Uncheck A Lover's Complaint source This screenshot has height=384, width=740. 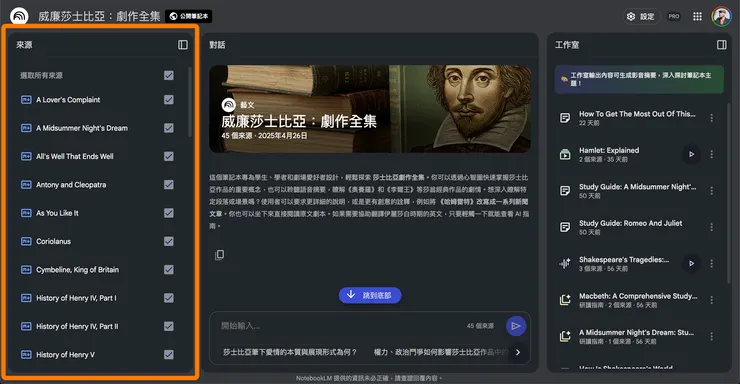pyautogui.click(x=168, y=100)
